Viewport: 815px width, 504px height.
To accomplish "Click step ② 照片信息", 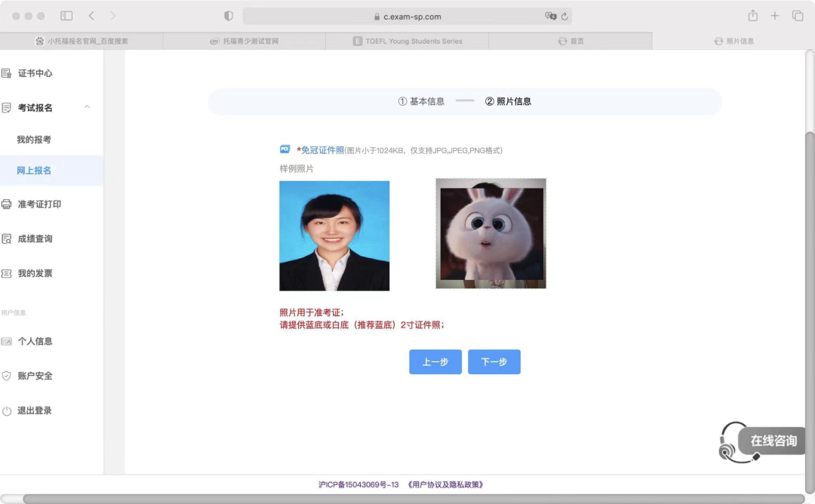I will pos(508,101).
